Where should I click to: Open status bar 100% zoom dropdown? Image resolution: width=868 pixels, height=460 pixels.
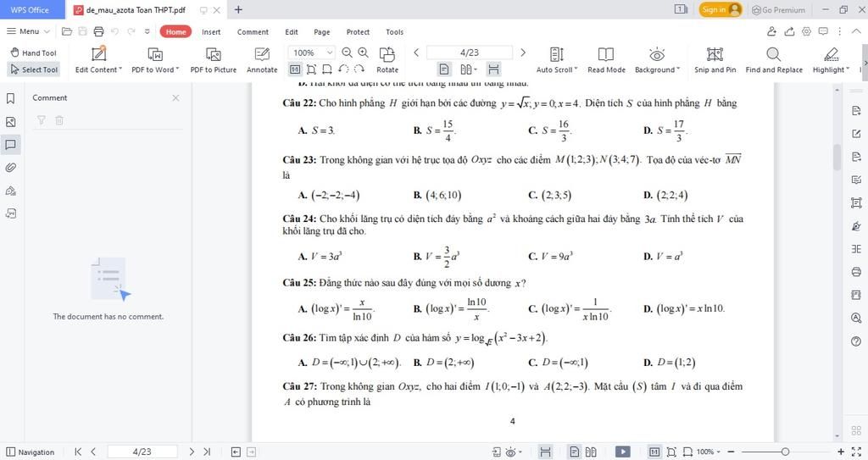tap(708, 452)
